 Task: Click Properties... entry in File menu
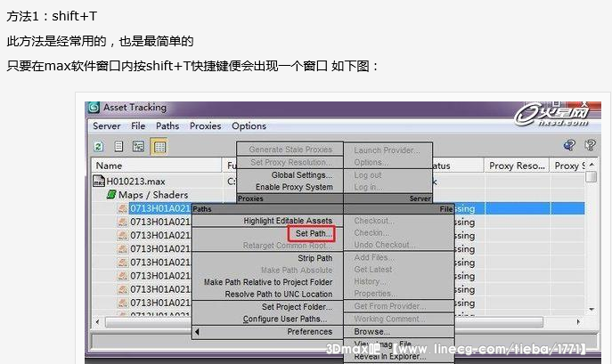tap(375, 294)
